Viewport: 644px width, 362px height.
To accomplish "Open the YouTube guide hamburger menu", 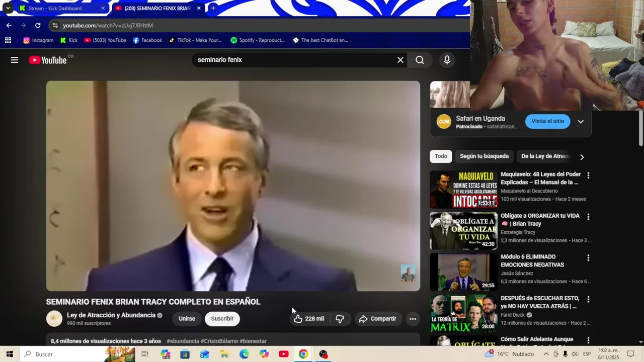I will coord(14,60).
